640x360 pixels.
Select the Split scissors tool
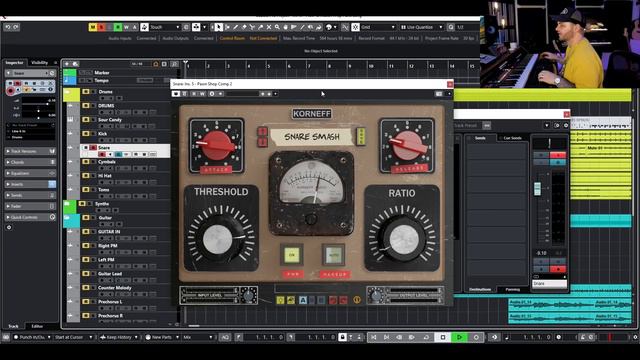[x=252, y=27]
